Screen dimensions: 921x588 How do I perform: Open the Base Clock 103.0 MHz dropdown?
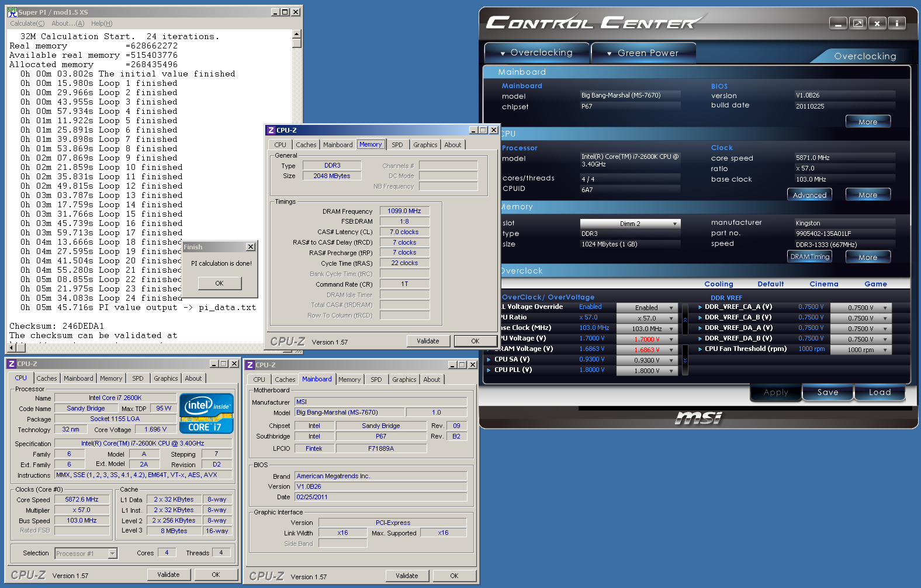(x=648, y=329)
